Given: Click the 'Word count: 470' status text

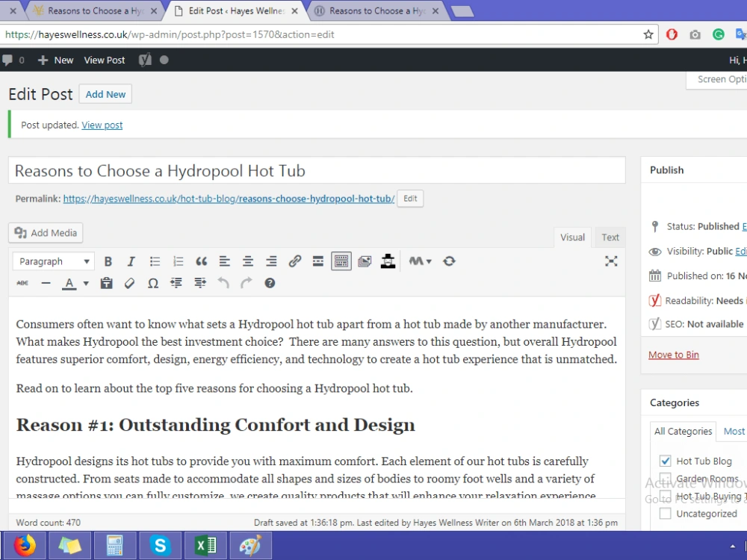Looking at the screenshot, I should (48, 523).
